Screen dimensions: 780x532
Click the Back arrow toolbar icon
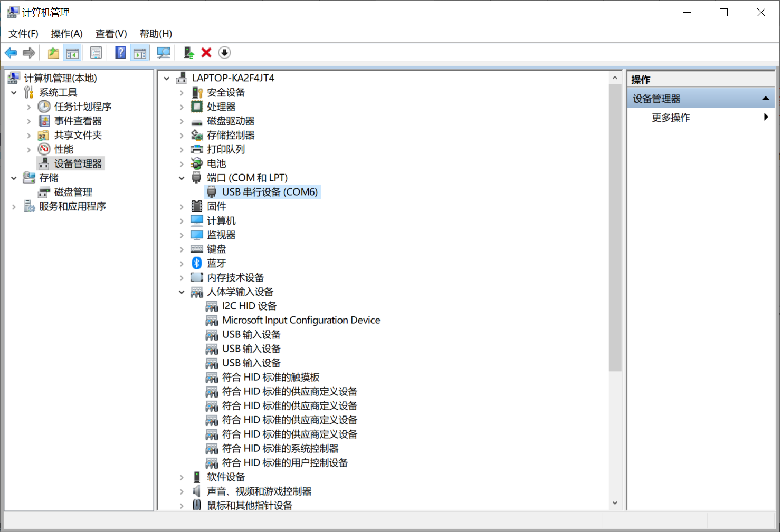[x=11, y=53]
